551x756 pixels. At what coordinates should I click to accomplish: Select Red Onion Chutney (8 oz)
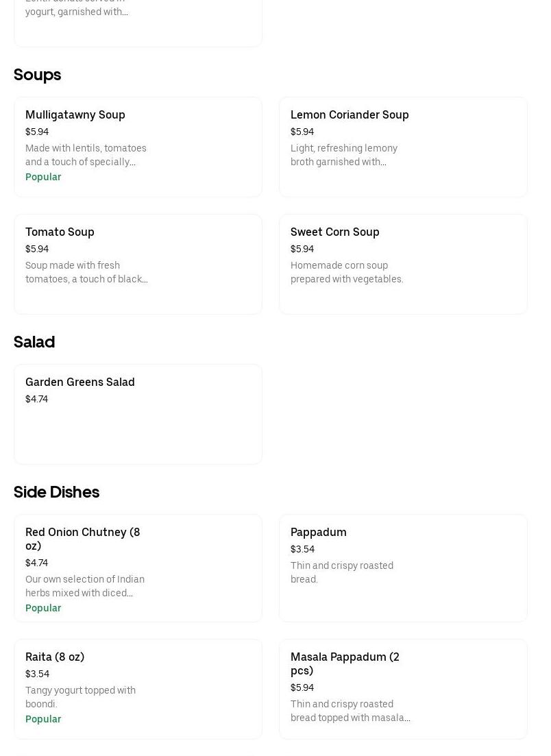(x=83, y=539)
